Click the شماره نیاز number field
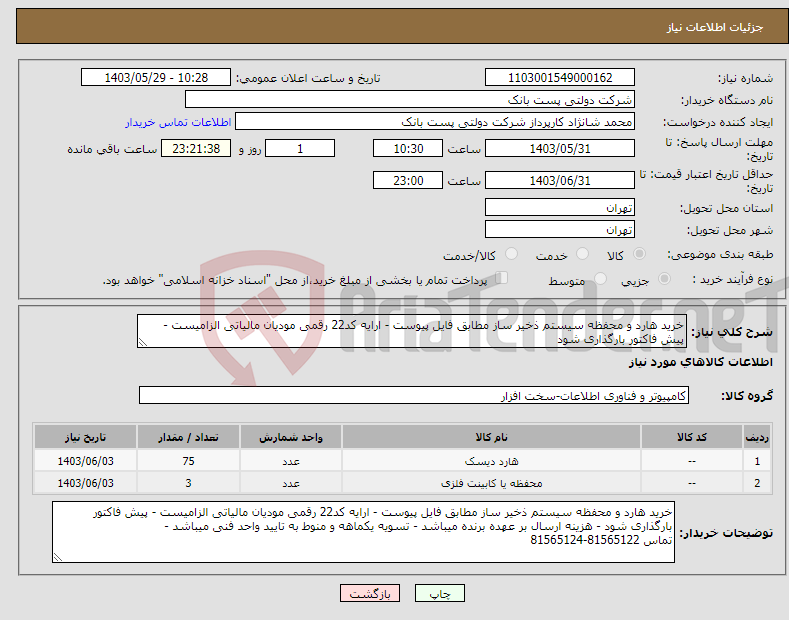Viewport: 789px width, 620px height. pos(560,78)
